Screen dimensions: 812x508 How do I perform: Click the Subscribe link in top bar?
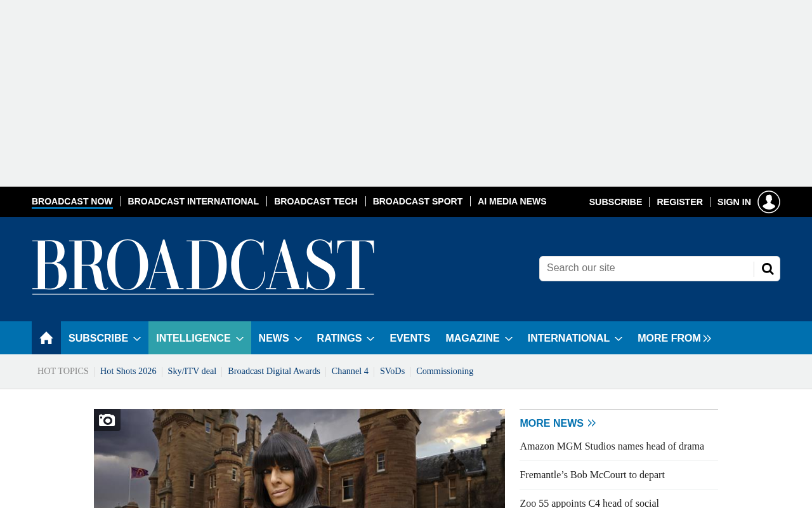click(615, 202)
